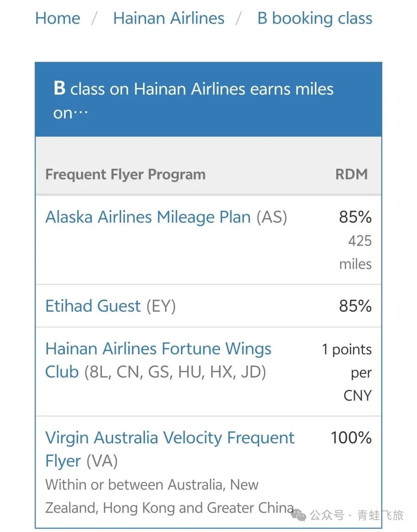
Task: Click the Home breadcrumb link
Action: point(58,18)
